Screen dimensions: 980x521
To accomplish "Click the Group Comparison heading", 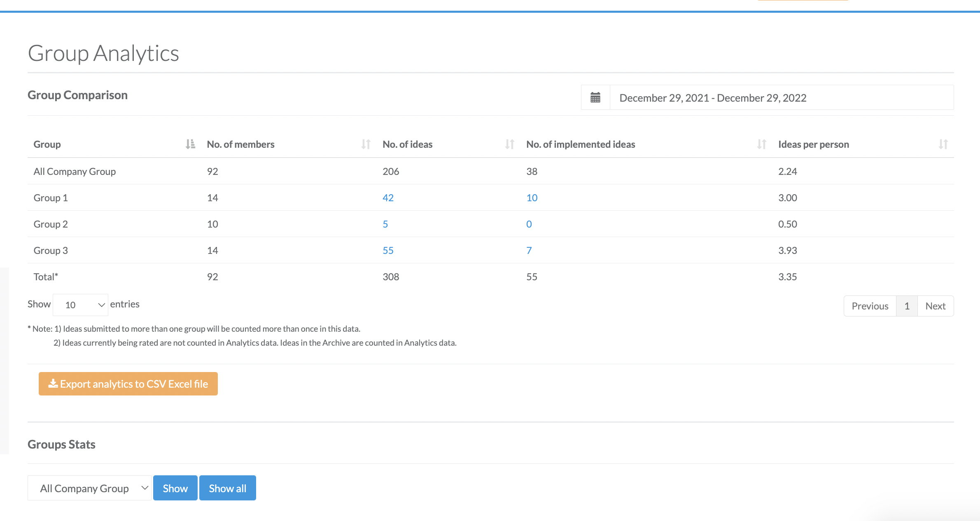I will click(77, 95).
